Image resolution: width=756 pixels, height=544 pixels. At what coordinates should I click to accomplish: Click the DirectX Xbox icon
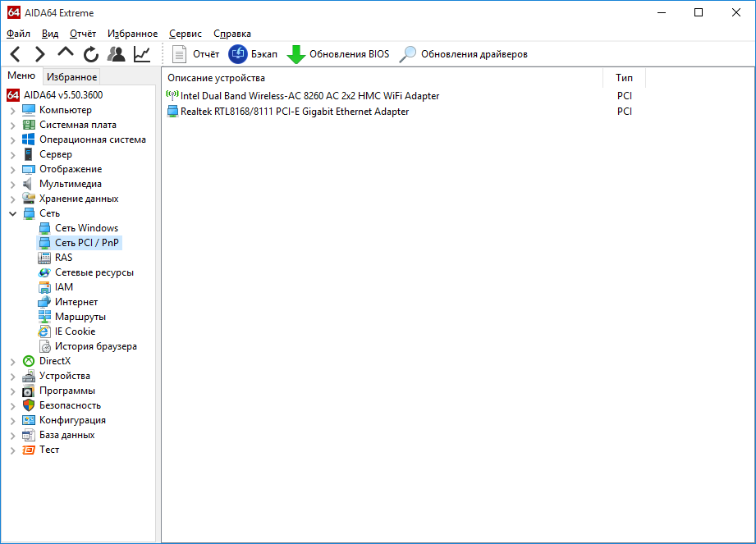[29, 361]
